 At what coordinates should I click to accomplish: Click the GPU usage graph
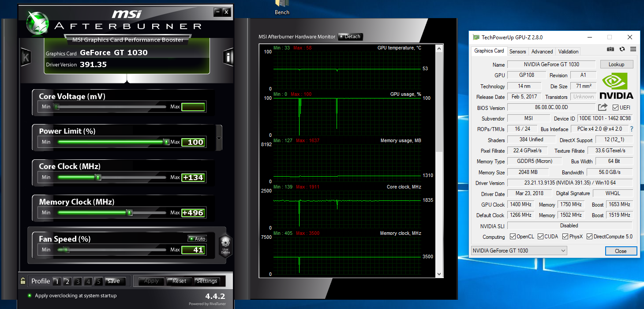click(x=347, y=117)
